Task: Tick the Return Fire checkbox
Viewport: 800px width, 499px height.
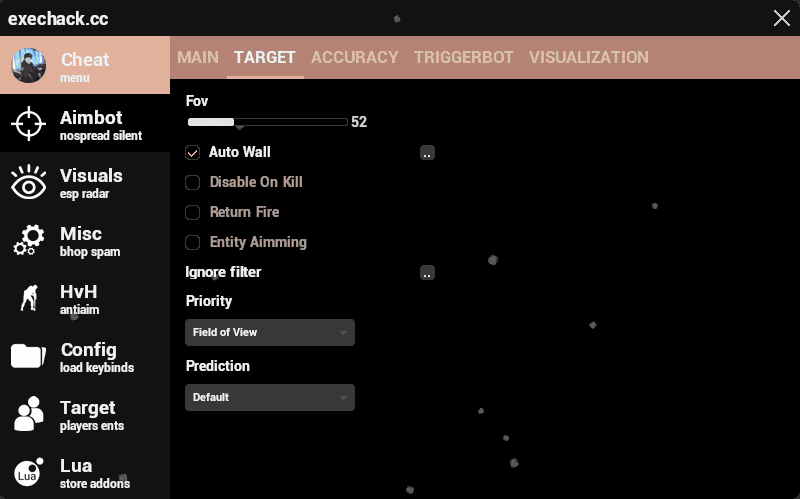Action: (193, 213)
